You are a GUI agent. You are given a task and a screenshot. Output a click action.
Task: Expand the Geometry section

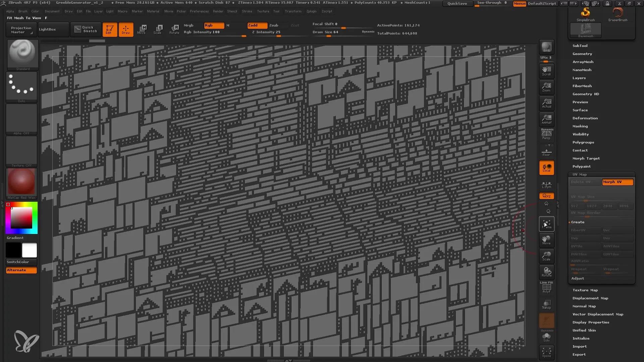582,54
